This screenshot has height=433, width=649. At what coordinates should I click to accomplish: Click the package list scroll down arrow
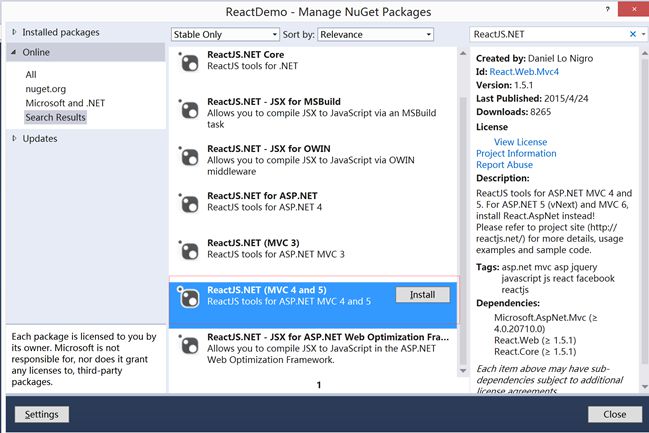coord(463,370)
